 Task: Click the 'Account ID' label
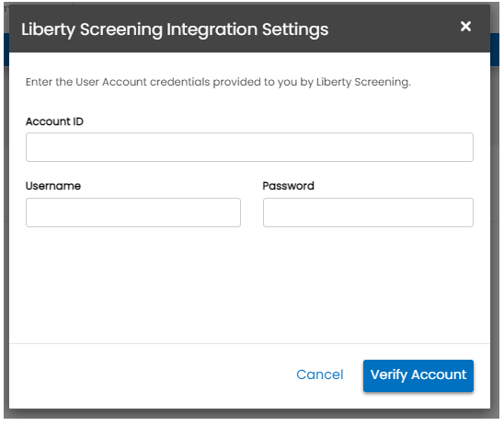[54, 121]
